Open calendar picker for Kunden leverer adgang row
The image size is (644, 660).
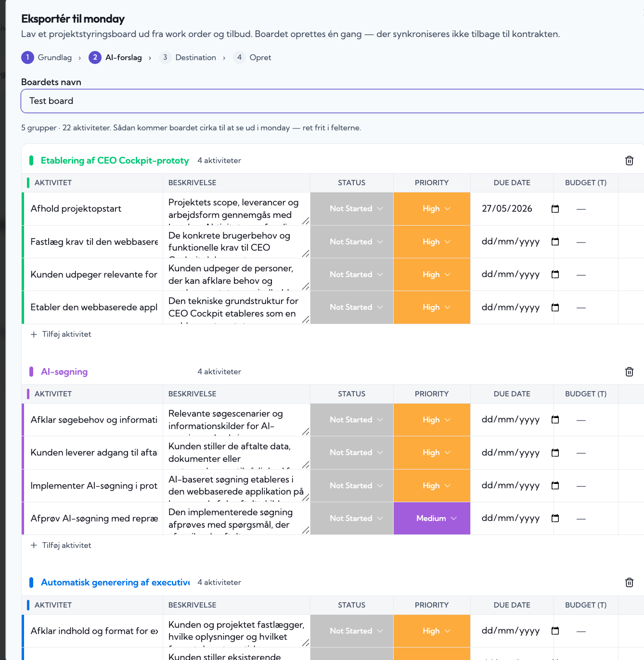[x=555, y=453]
